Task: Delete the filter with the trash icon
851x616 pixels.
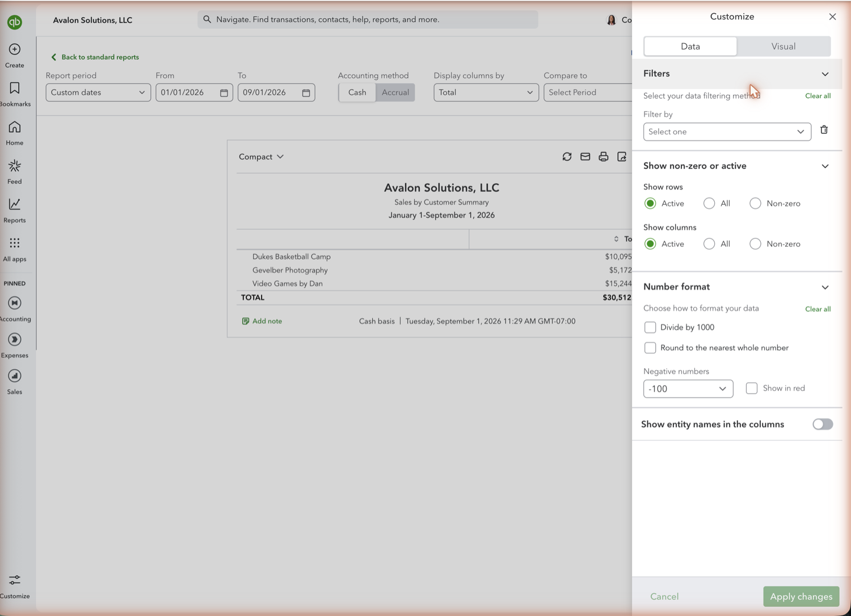Action: 824,130
